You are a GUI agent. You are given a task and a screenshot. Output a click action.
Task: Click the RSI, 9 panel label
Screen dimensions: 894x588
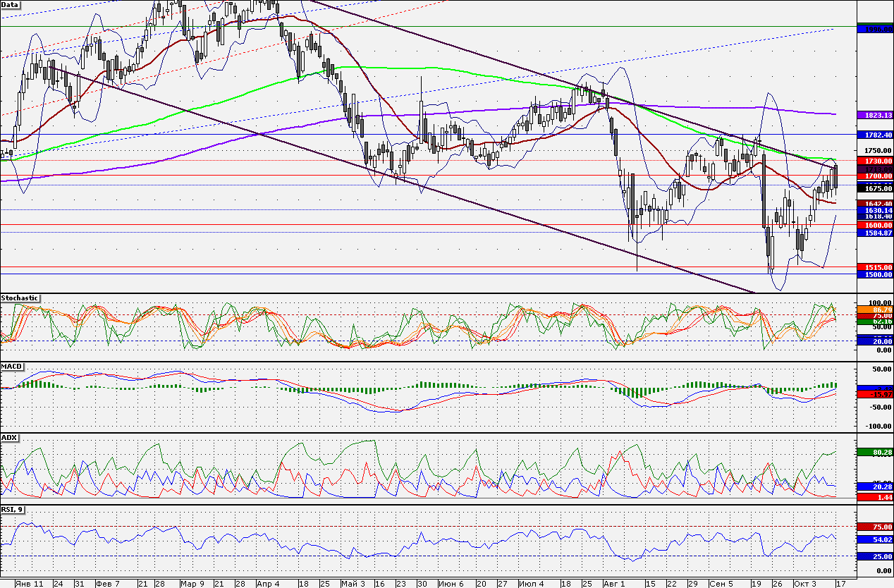(x=13, y=508)
